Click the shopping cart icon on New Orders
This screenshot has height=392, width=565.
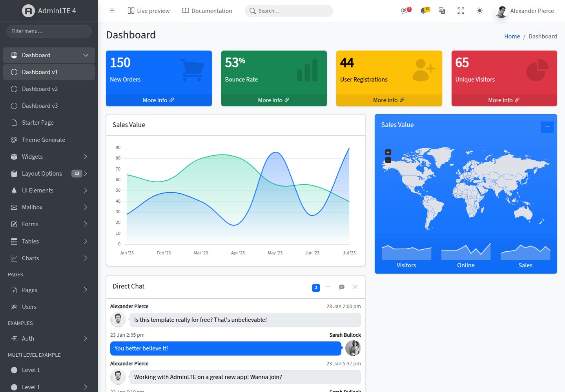tap(192, 70)
